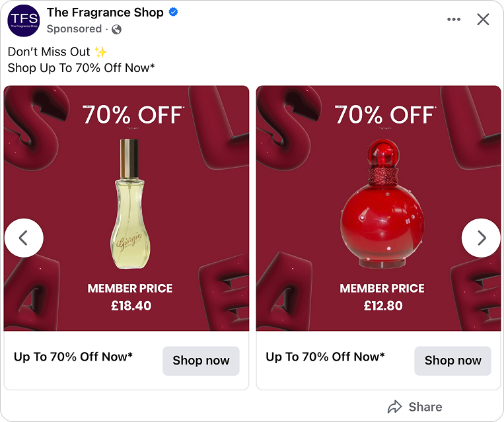Screen dimensions: 504x422
Task: Click the Sponsored label
Action: (74, 29)
